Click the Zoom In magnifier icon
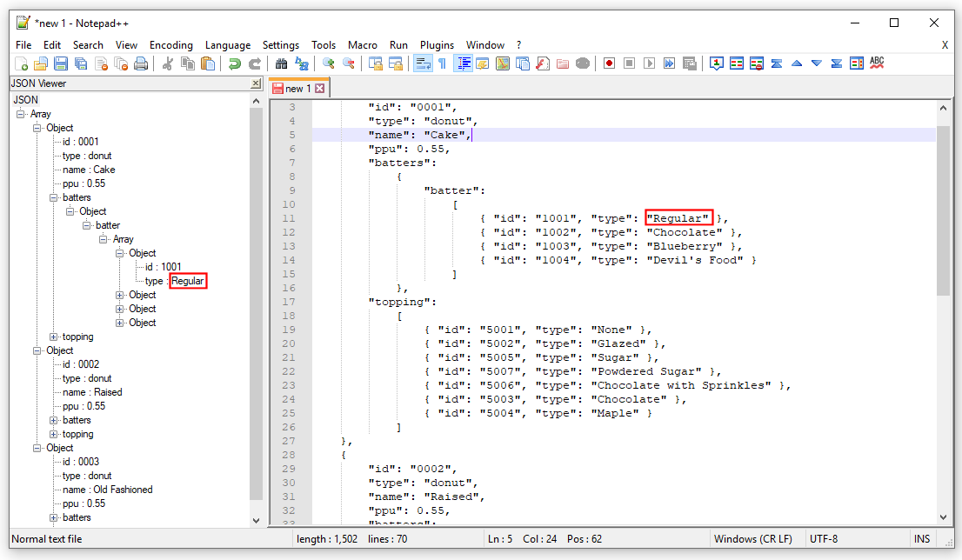This screenshot has height=560, width=962. pos(329,63)
